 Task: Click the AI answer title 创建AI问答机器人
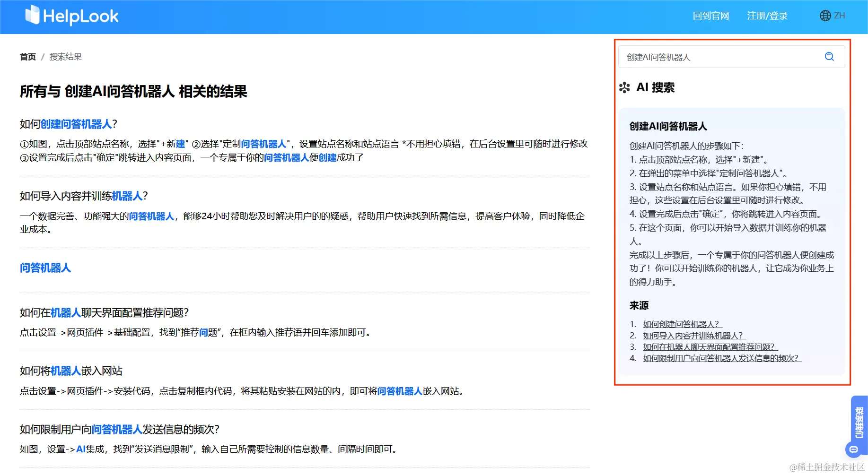668,126
